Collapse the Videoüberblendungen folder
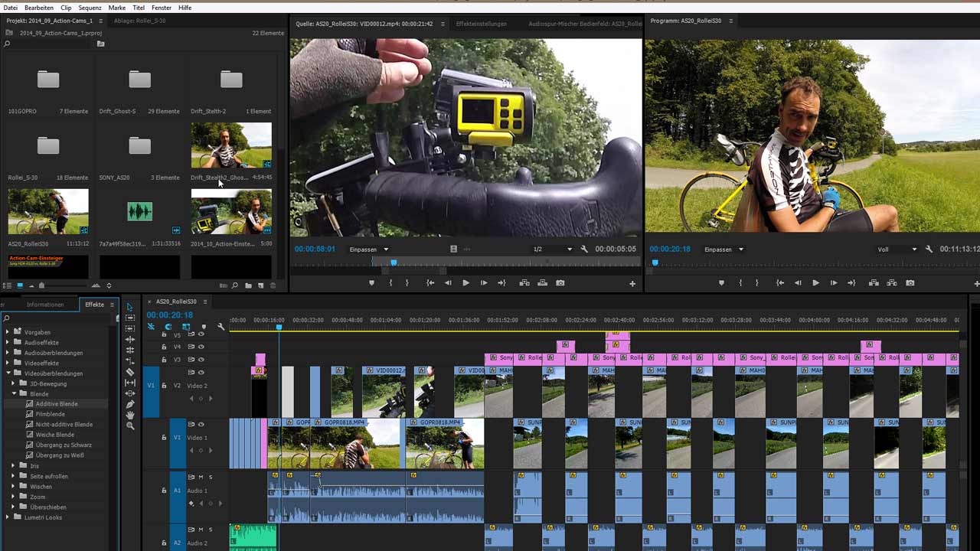 click(x=8, y=373)
